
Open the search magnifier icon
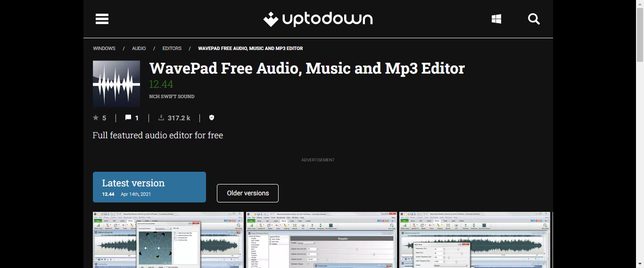pyautogui.click(x=534, y=19)
